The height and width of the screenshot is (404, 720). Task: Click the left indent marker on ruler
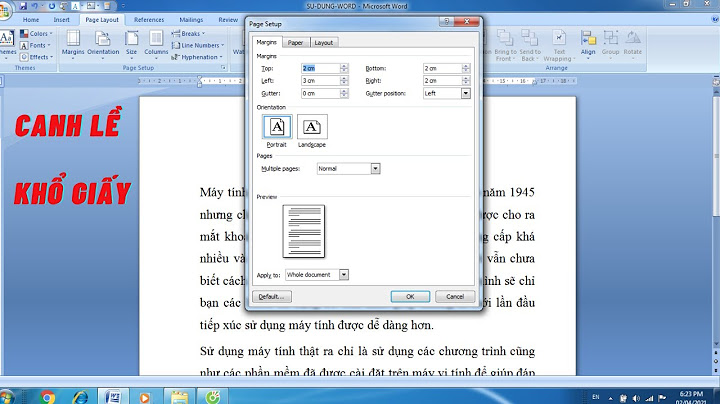point(199,83)
